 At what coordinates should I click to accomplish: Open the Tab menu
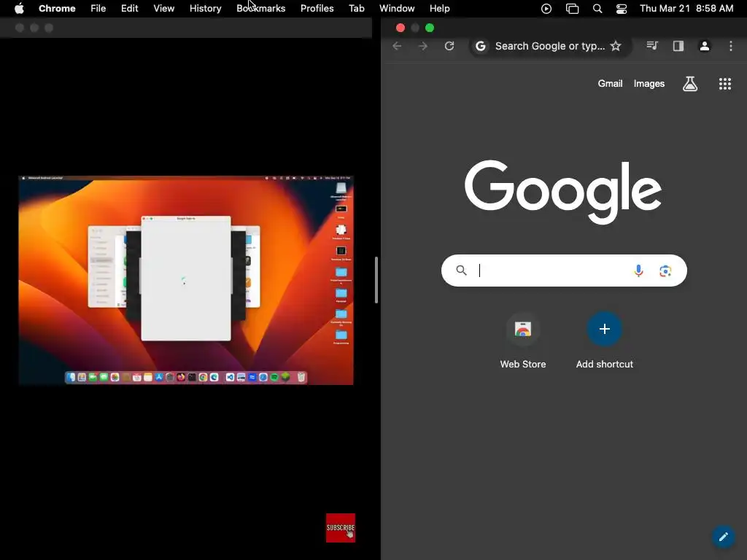[356, 8]
